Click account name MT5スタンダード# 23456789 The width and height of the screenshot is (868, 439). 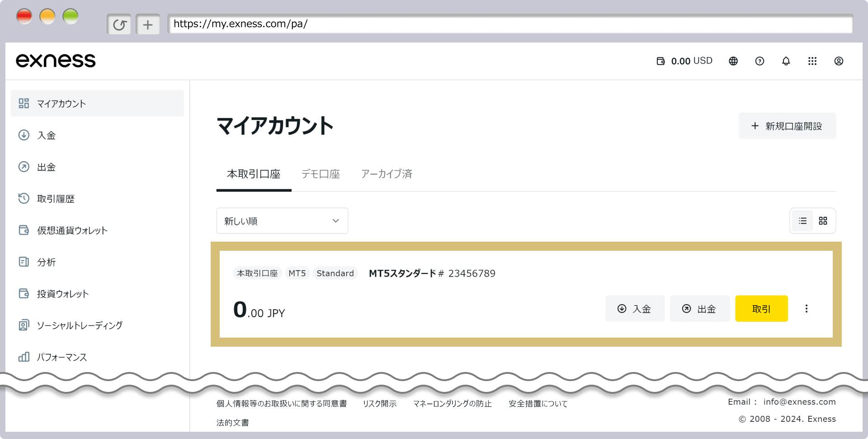click(432, 273)
